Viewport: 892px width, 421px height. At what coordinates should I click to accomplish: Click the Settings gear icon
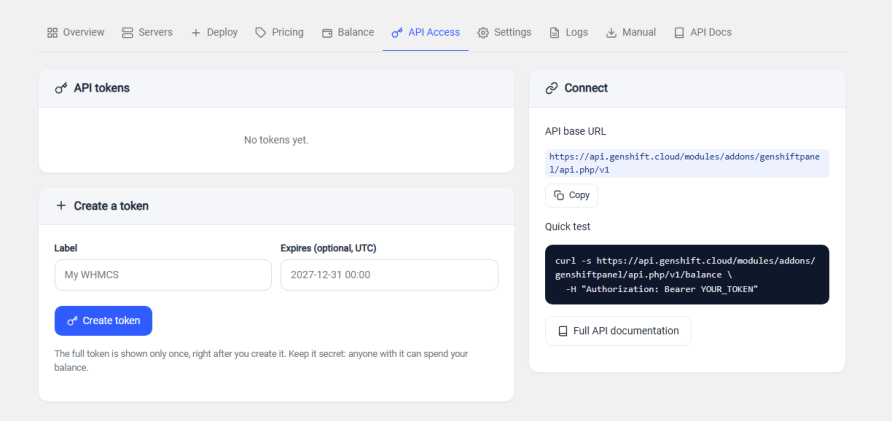[x=483, y=32]
